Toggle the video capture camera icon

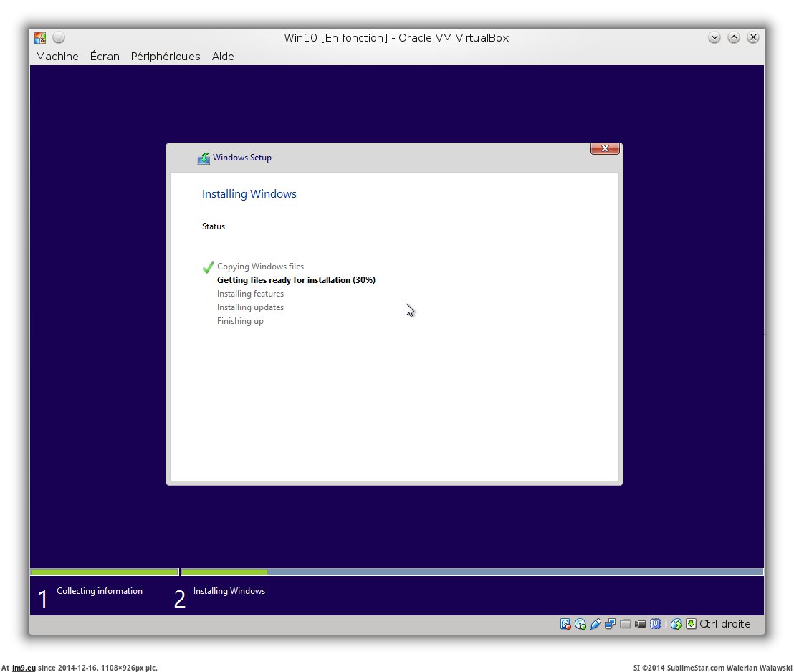click(x=640, y=624)
